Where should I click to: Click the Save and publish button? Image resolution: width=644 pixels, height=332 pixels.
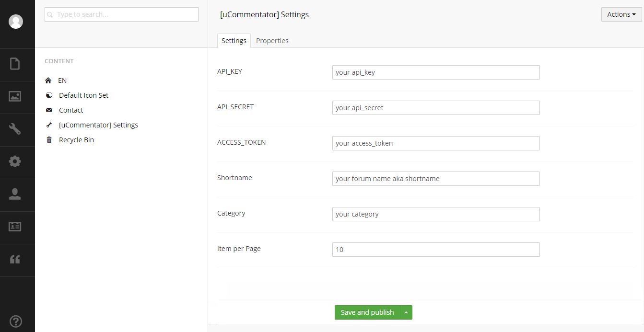(x=367, y=312)
